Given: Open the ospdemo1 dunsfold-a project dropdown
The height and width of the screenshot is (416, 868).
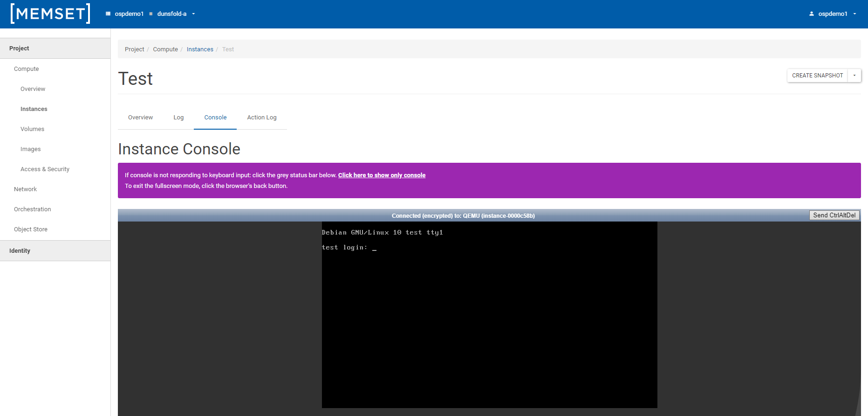Looking at the screenshot, I should point(150,14).
